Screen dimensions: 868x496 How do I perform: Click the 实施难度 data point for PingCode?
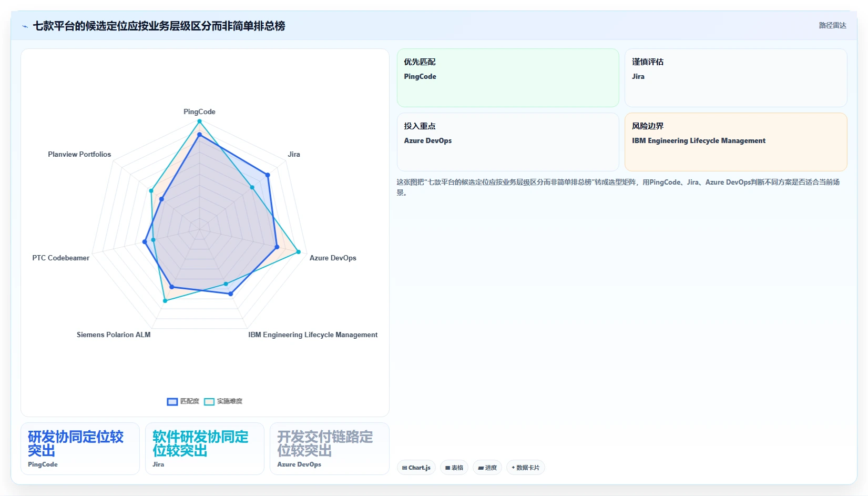coord(199,122)
